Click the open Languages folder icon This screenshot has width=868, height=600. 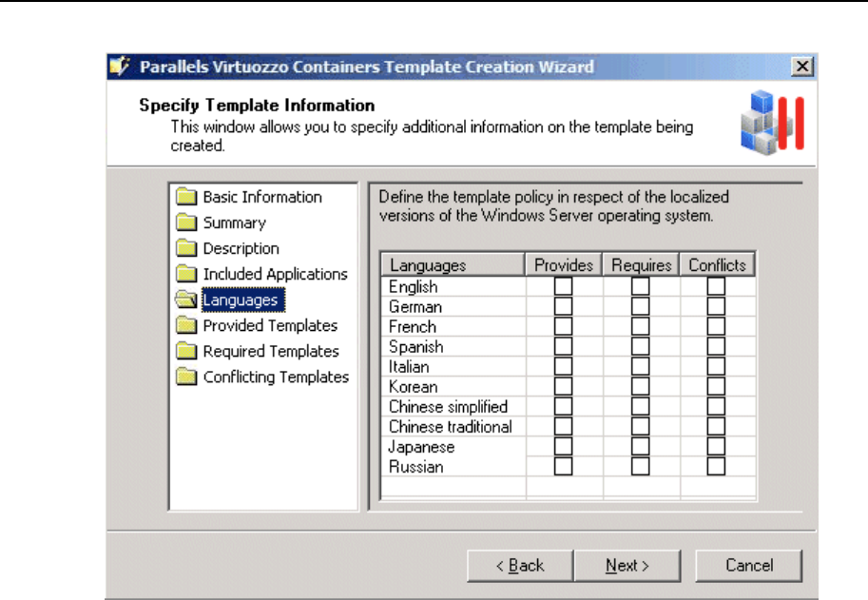click(x=186, y=300)
